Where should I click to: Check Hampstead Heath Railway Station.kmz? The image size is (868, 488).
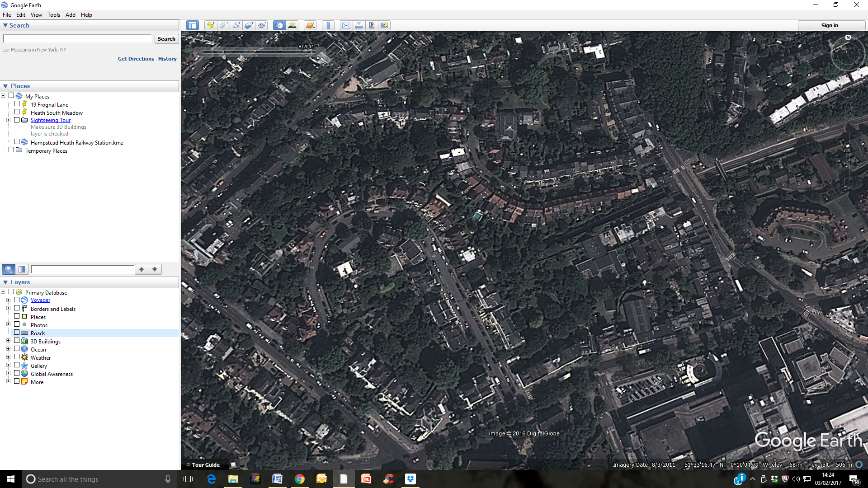tap(17, 142)
